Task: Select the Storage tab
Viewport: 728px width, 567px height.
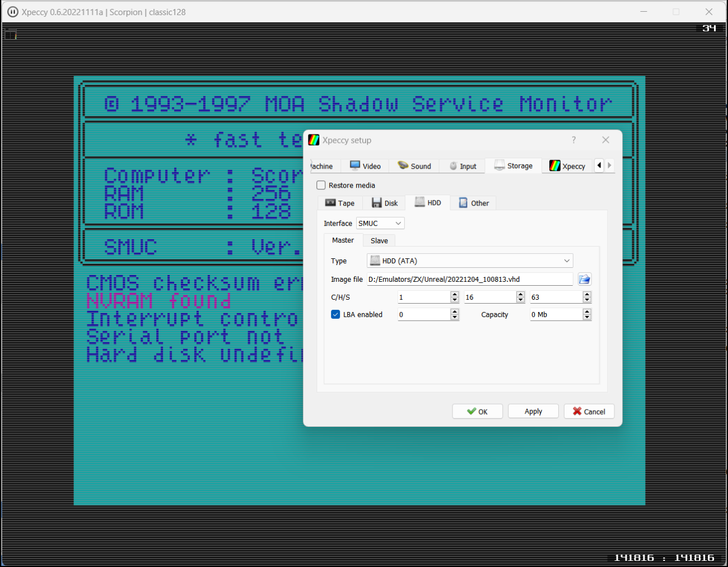Action: coord(514,165)
